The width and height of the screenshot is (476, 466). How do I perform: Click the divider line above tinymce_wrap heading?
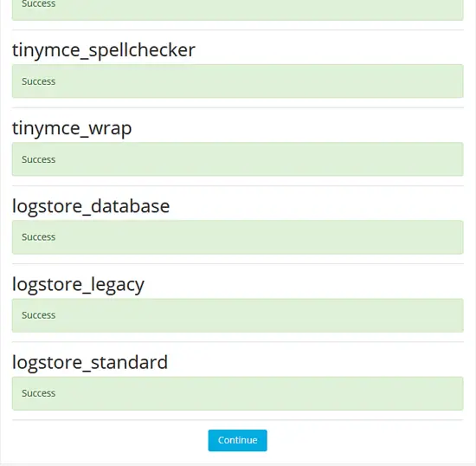tap(238, 107)
